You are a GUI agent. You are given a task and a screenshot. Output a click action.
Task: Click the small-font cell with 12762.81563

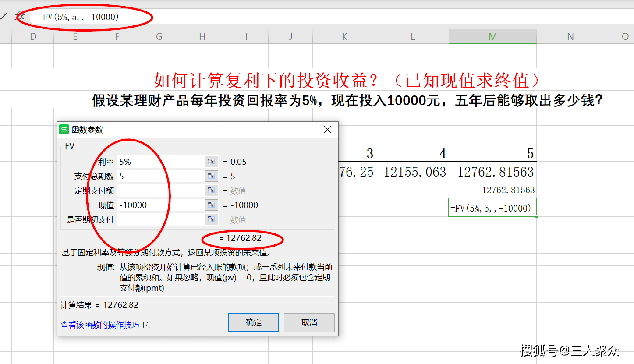point(493,190)
